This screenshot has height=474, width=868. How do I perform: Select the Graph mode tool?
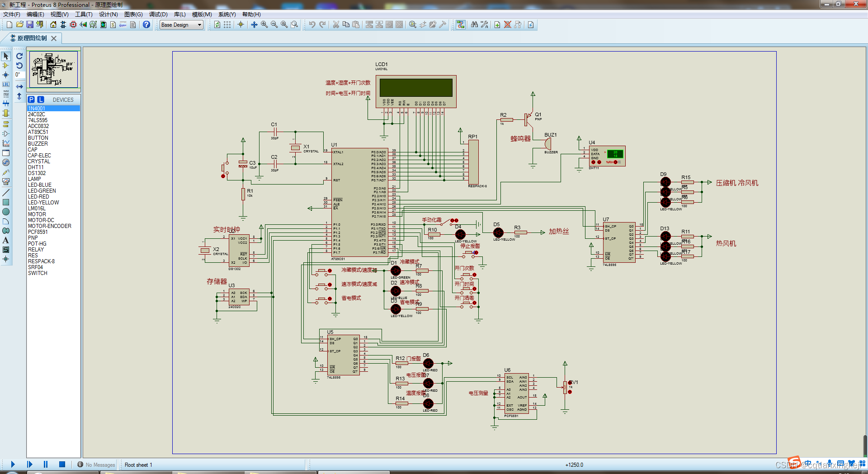[x=6, y=143]
